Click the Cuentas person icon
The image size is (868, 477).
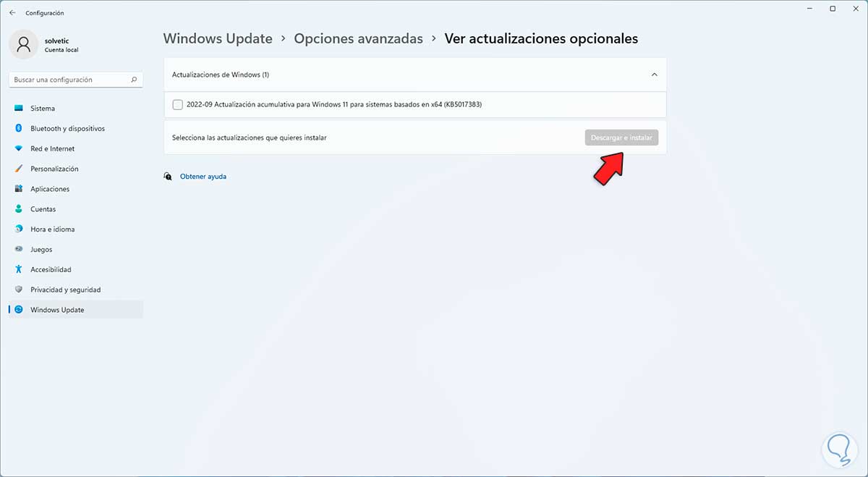(x=19, y=209)
